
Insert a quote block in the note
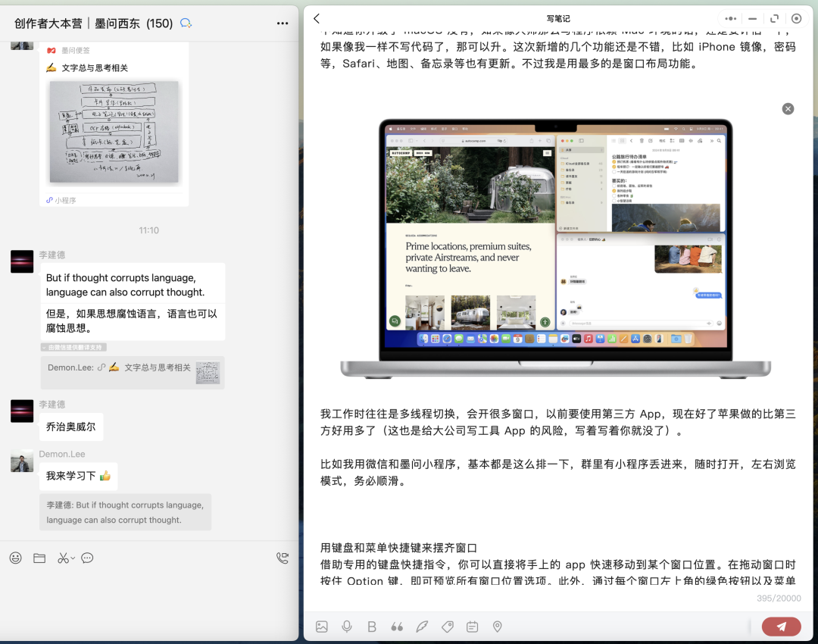pyautogui.click(x=397, y=627)
